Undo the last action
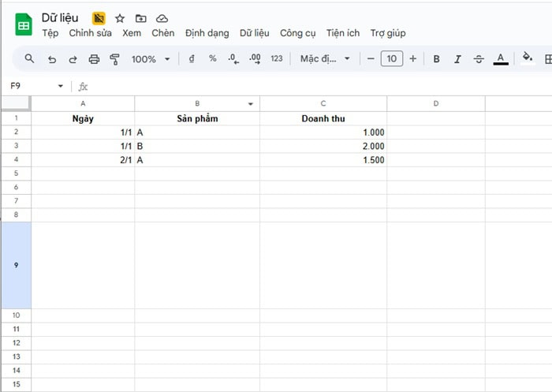Image resolution: width=552 pixels, height=392 pixels. coord(52,59)
